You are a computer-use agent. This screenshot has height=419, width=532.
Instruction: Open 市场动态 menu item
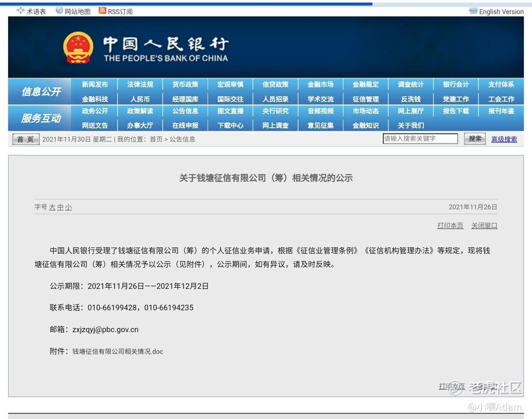click(x=366, y=111)
